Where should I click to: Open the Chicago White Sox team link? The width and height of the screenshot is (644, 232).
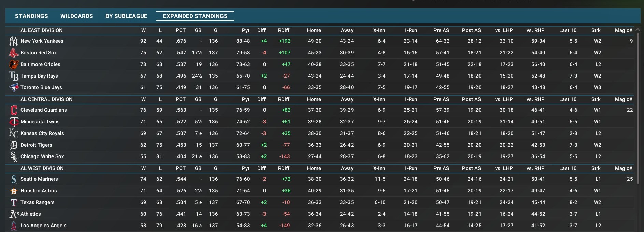coord(42,156)
